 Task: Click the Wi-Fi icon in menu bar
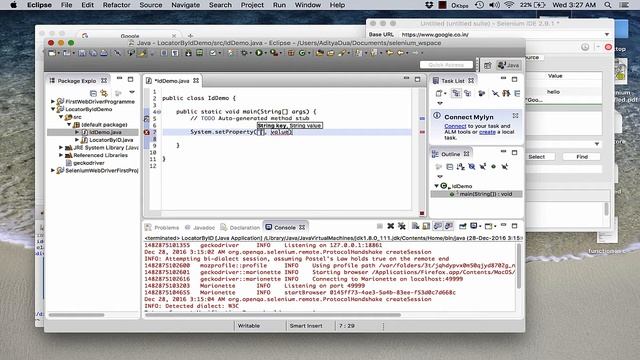pyautogui.click(x=509, y=5)
